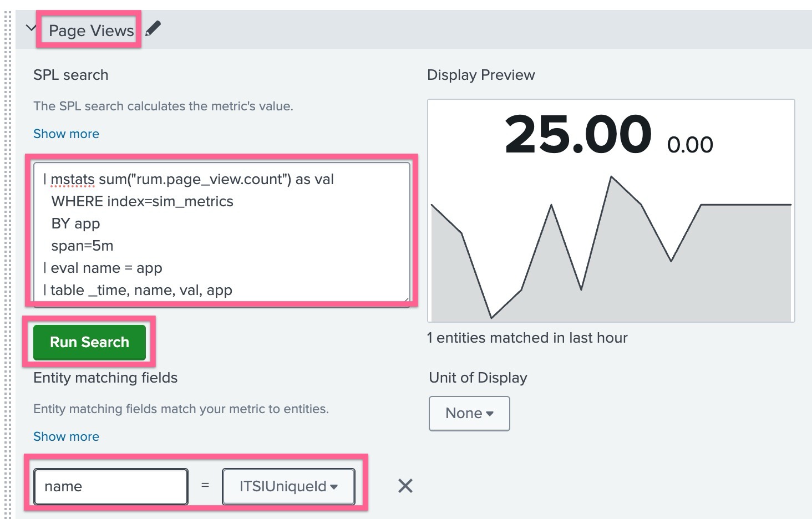Click the resize grip of the SPL text area

tap(405, 300)
